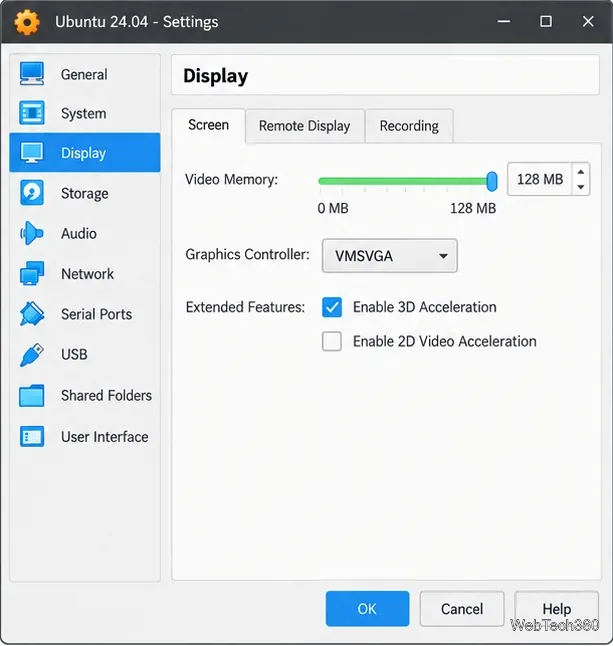Click the 128 MB video memory field
The image size is (613, 646).
tap(540, 179)
